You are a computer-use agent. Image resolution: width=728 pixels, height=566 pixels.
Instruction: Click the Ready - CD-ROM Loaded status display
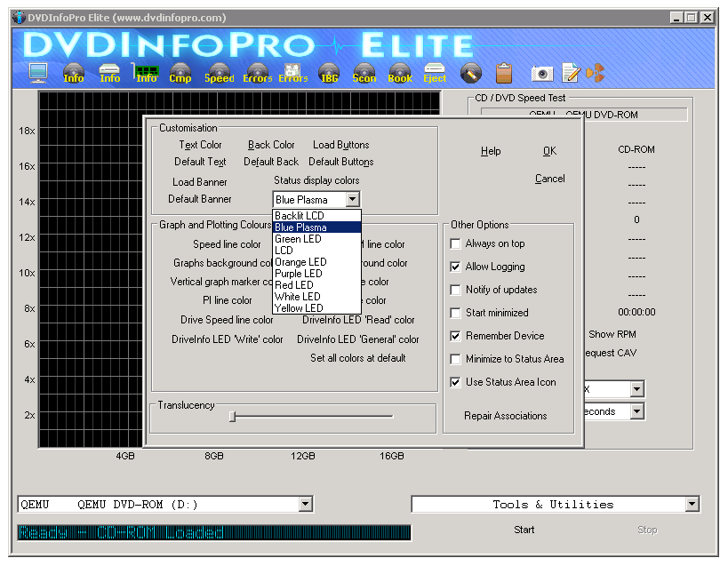(x=214, y=532)
